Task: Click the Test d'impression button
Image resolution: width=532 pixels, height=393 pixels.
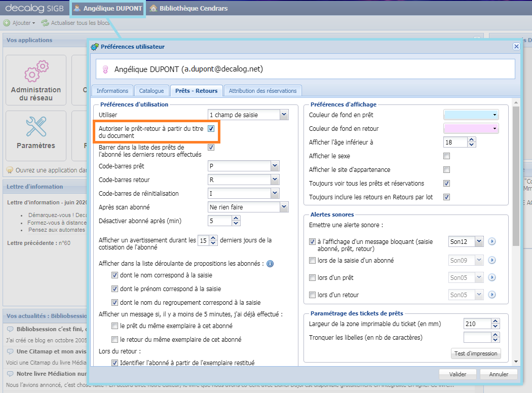Action: pyautogui.click(x=476, y=353)
